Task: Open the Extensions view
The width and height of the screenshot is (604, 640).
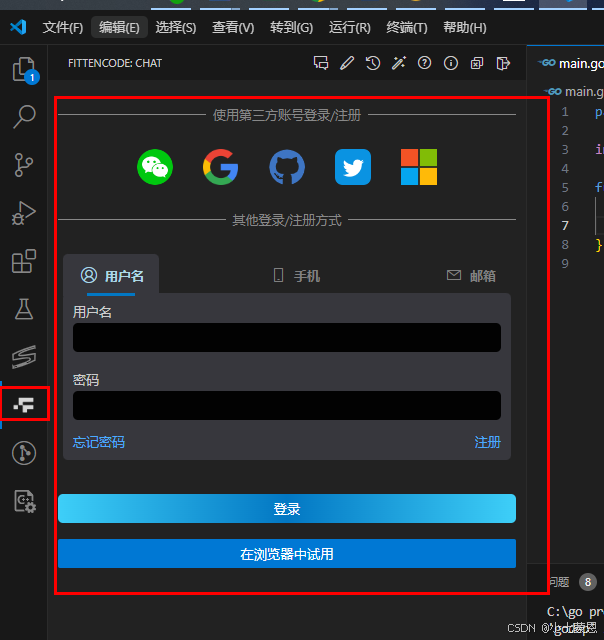Action: pos(24,261)
